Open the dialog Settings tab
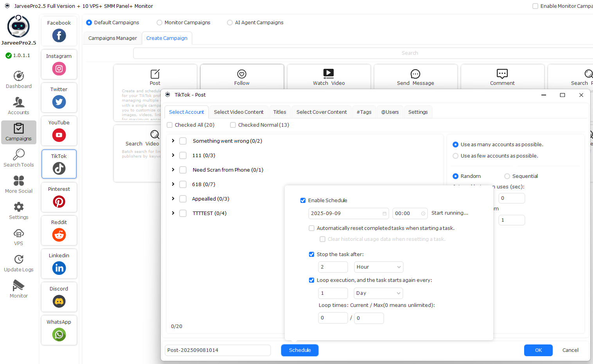The width and height of the screenshot is (593, 364). click(x=418, y=112)
